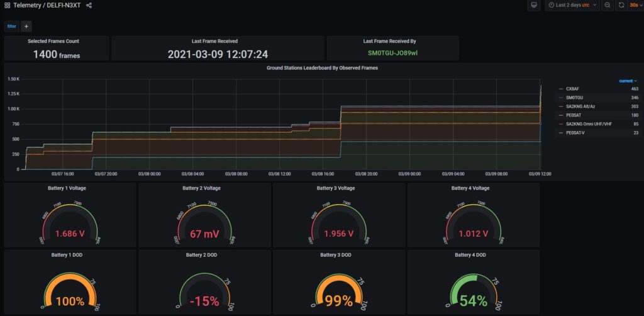644x316 pixels.
Task: Open Battery 3 DOD panel title
Action: [x=336, y=255]
